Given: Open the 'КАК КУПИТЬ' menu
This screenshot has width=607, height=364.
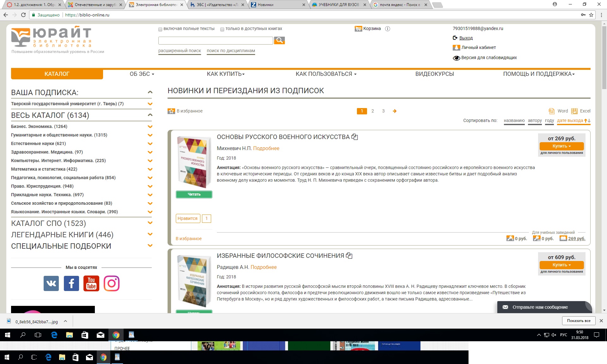Looking at the screenshot, I should click(226, 74).
